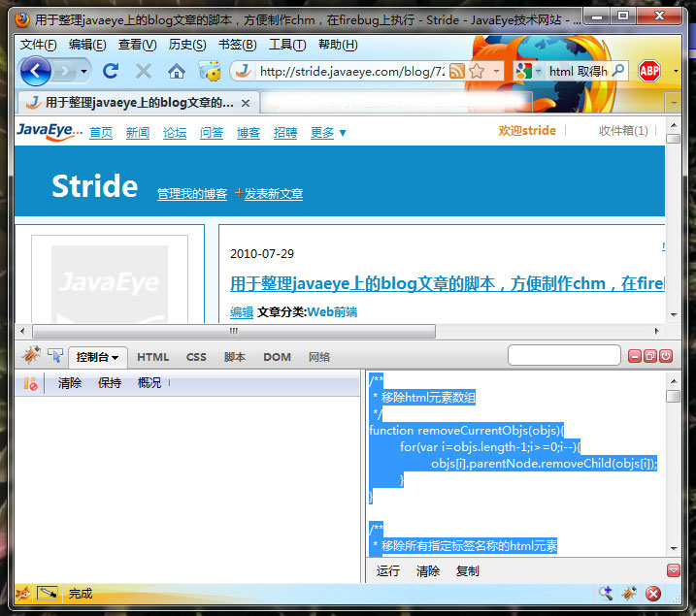Screen dimensions: 696x616
Task: Open the back/forward history dropdown arrow
Action: [83, 71]
